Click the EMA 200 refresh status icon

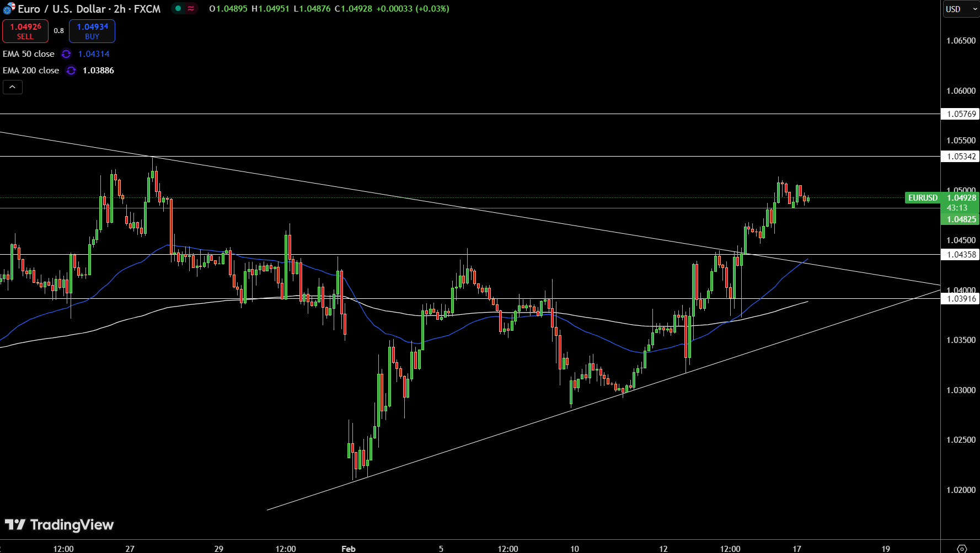pos(71,71)
